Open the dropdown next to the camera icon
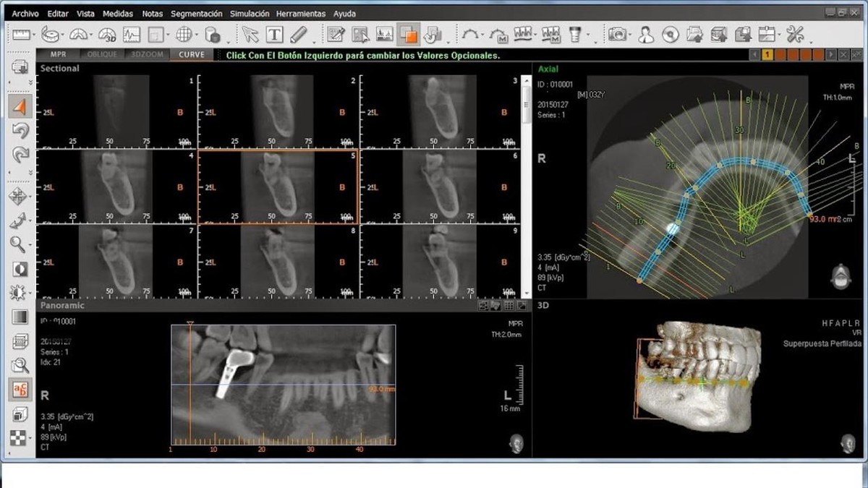The width and height of the screenshot is (868, 488). click(x=631, y=35)
